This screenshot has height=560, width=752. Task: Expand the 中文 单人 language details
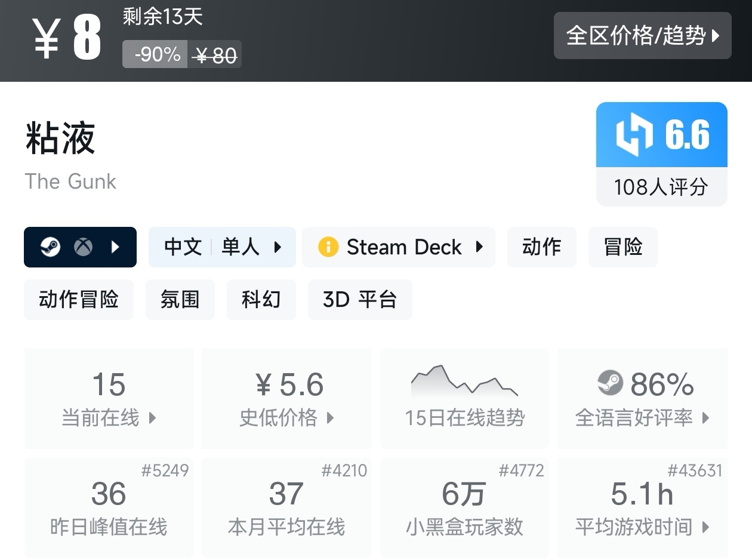coord(222,247)
